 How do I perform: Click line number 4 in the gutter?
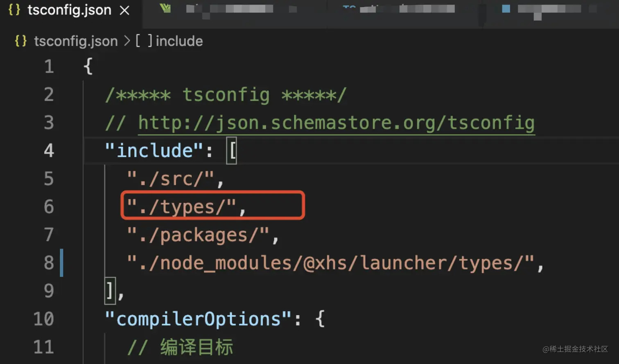pos(49,151)
